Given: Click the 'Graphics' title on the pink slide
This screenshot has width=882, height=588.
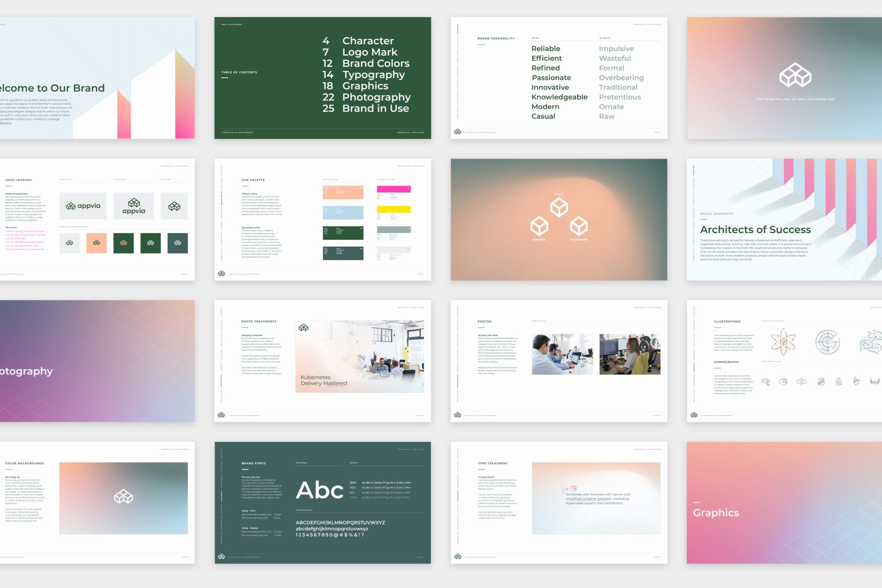Looking at the screenshot, I should click(x=716, y=513).
